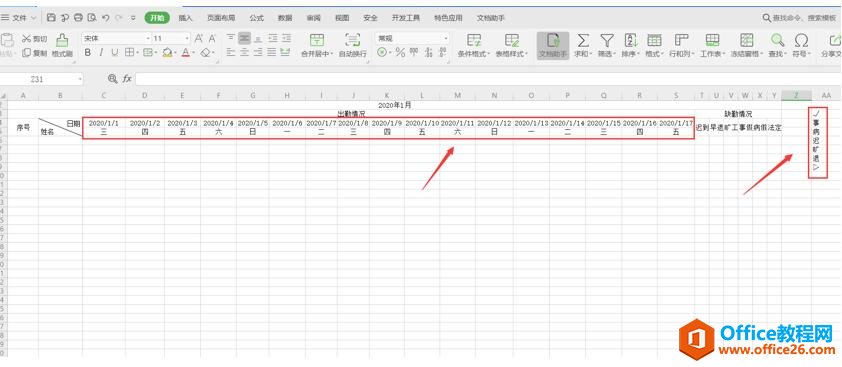Switch to the 页面布局 Page Layout tab

pyautogui.click(x=221, y=18)
